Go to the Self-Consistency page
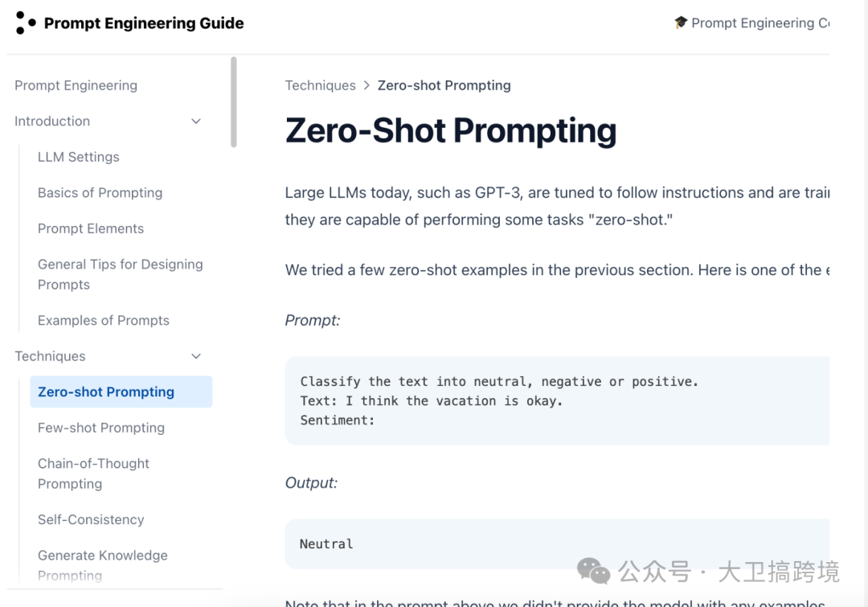The width and height of the screenshot is (868, 607). 91,519
